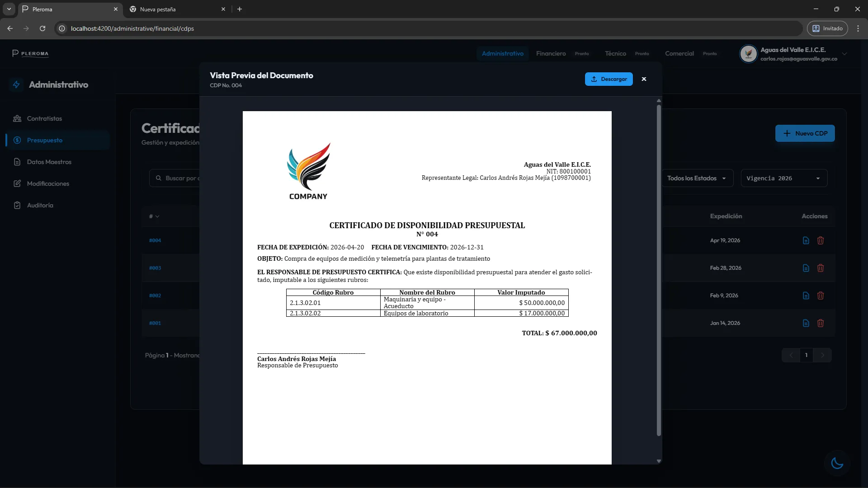Open the Contratistas section in sidebar
The image size is (868, 488).
44,118
